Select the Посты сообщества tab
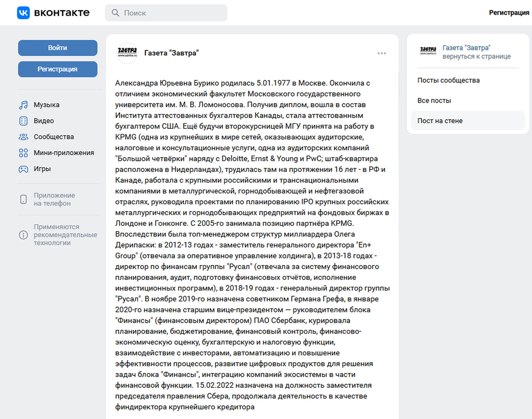The width and height of the screenshot is (532, 419). (x=468, y=81)
